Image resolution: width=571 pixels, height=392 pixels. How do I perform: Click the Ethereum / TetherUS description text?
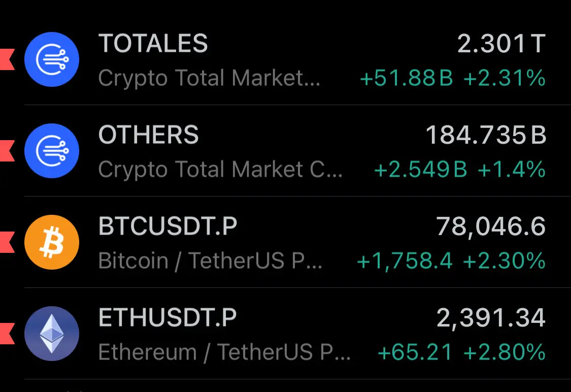(x=224, y=353)
